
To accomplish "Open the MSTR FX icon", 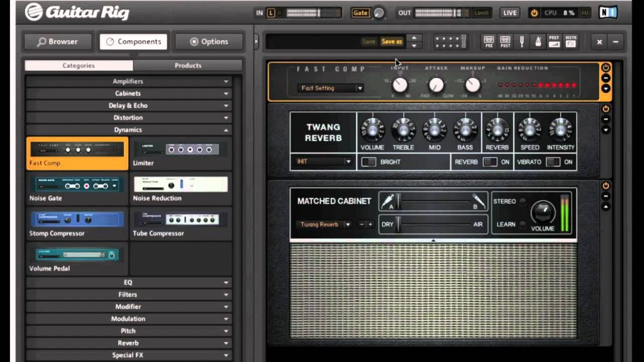I will [571, 42].
